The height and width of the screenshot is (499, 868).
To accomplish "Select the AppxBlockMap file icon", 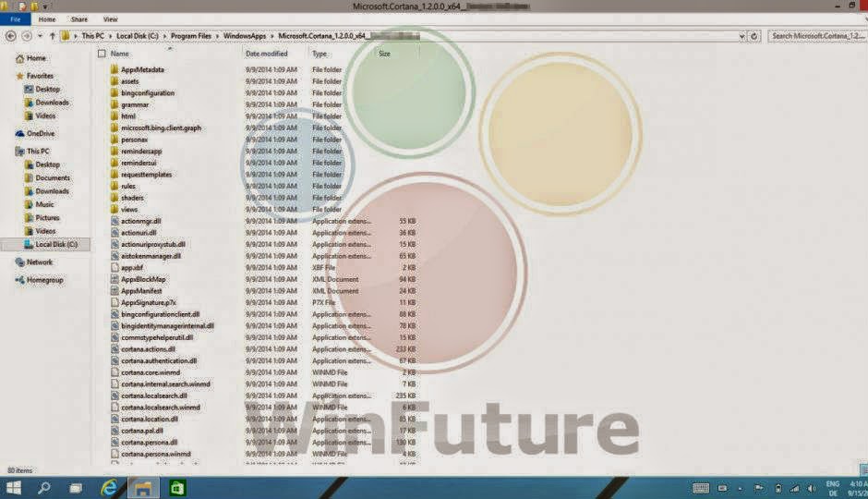I will tap(115, 278).
